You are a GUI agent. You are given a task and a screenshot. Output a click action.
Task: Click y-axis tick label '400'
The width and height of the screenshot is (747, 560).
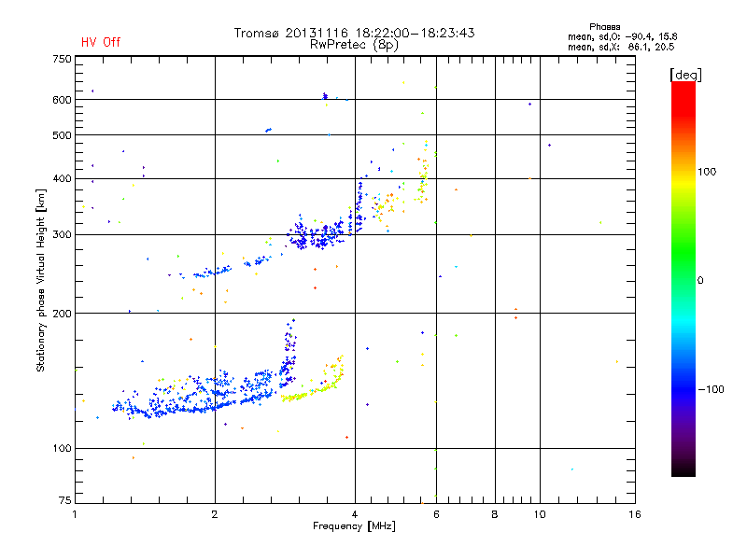pyautogui.click(x=62, y=179)
